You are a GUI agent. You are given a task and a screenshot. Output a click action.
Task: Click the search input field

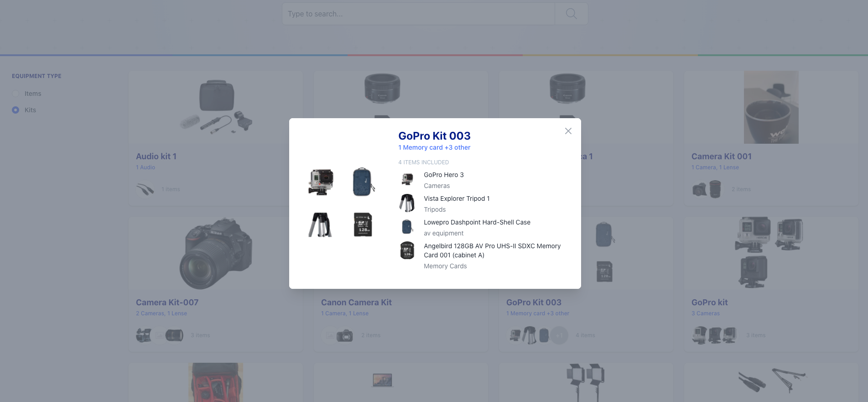click(418, 14)
